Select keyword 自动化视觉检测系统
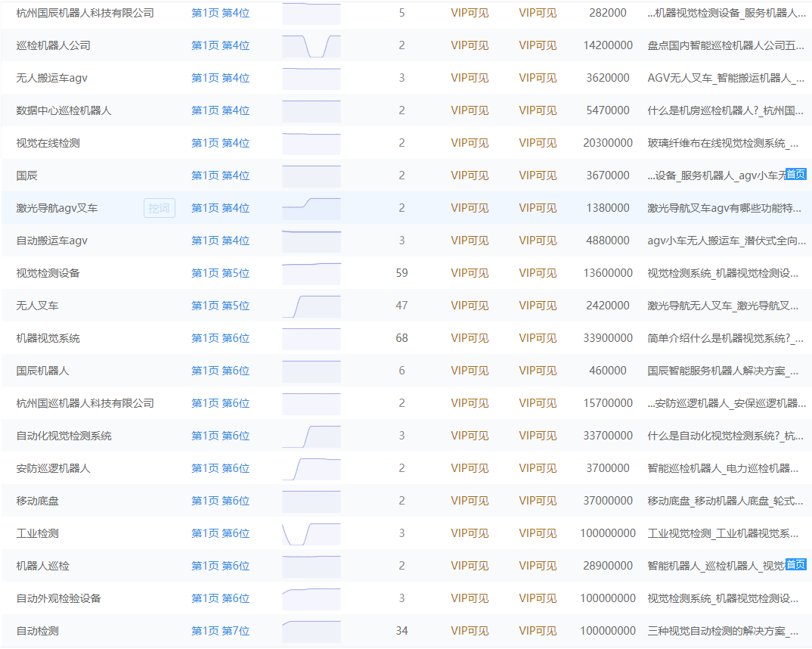The height and width of the screenshot is (649, 812). (x=64, y=436)
